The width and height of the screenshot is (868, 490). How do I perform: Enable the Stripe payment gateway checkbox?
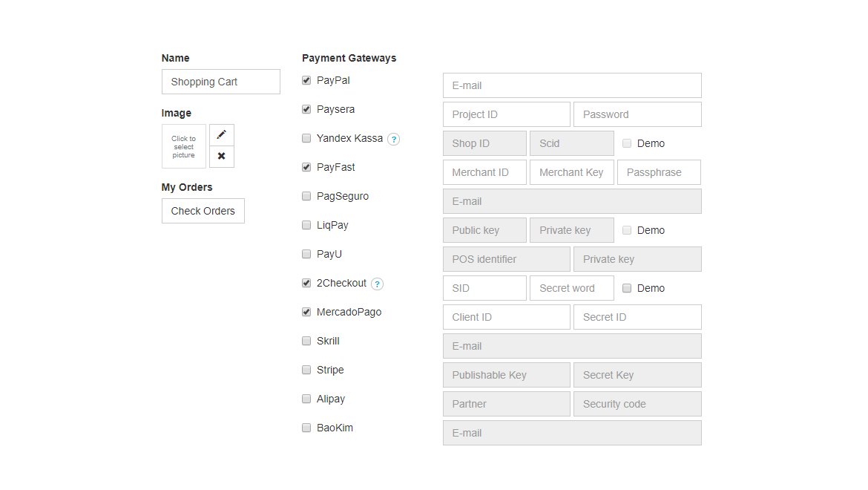306,370
